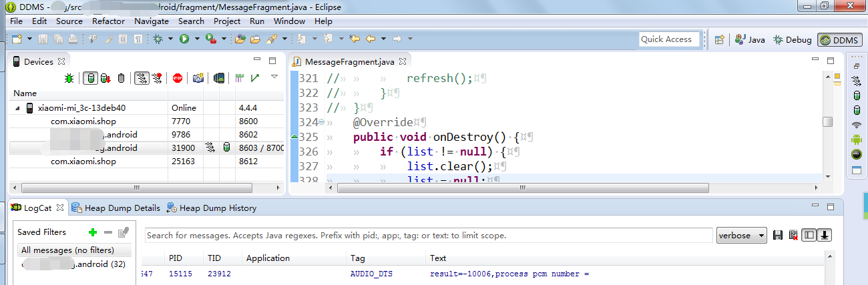868x285 pixels.
Task: Click the Open Type folder icon
Action: (x=240, y=39)
